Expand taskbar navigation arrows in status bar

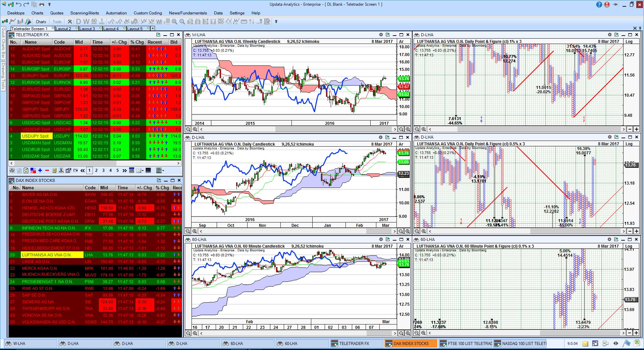click(616, 343)
